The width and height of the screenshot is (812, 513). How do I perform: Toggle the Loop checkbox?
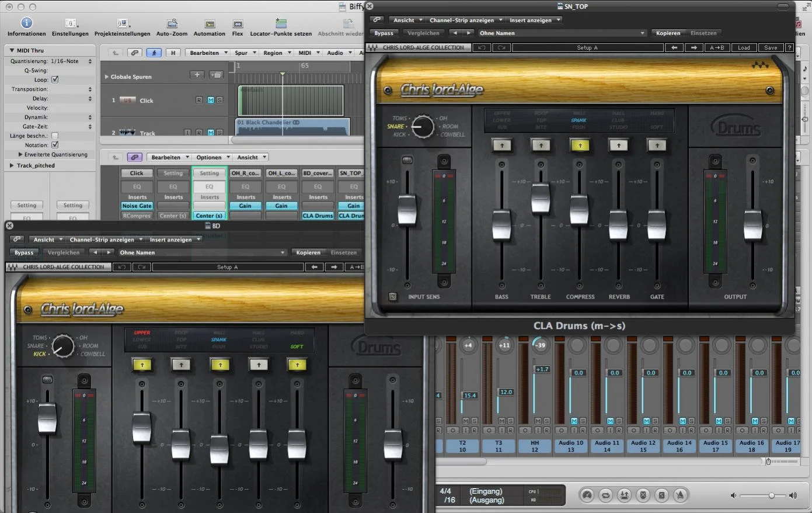[x=55, y=79]
